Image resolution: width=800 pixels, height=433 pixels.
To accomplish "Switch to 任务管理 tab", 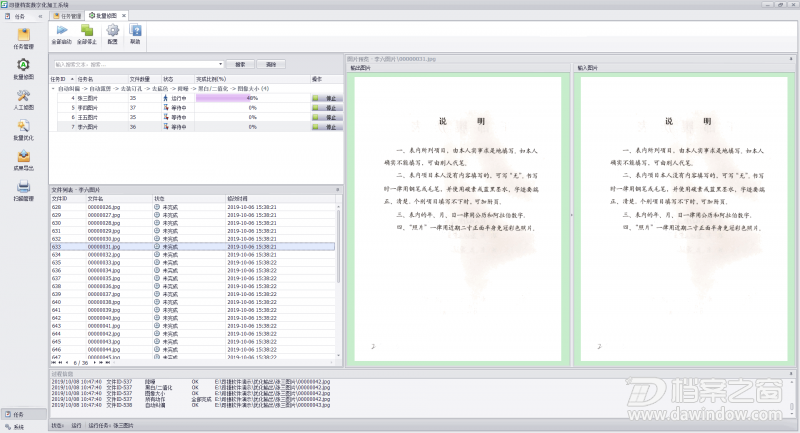I will click(x=67, y=16).
